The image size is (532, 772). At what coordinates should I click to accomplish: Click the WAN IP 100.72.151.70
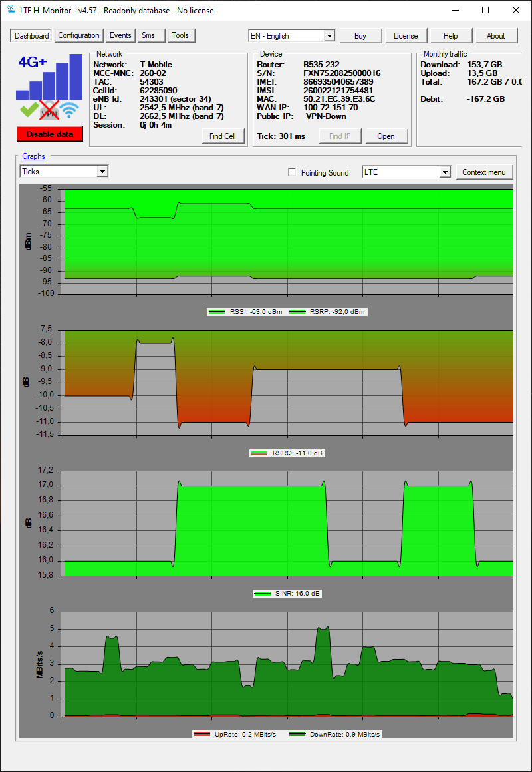[331, 108]
